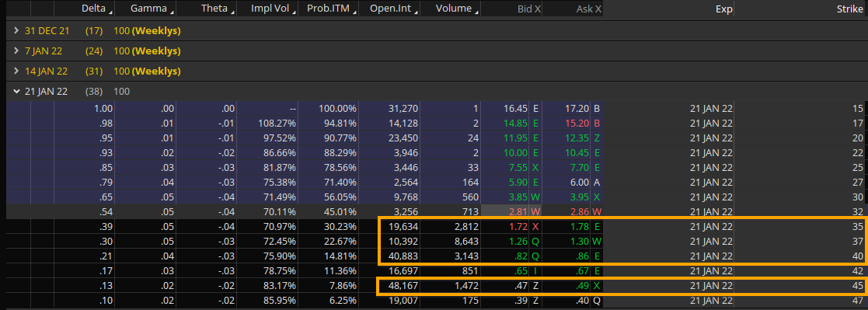Click ask price 12.35 for strike 20
868x310 pixels.
pos(577,138)
